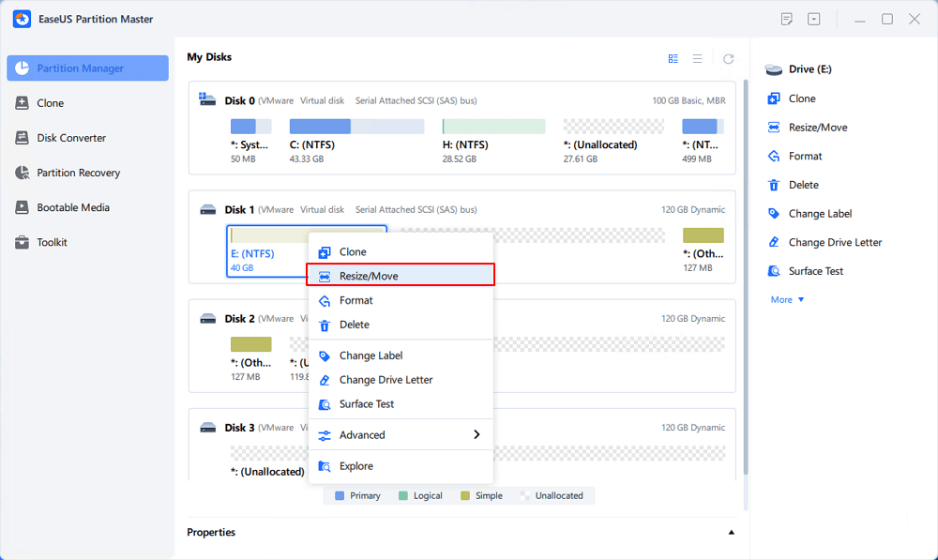Click Surface Test in right panel
The width and height of the screenshot is (938, 560).
(x=815, y=271)
